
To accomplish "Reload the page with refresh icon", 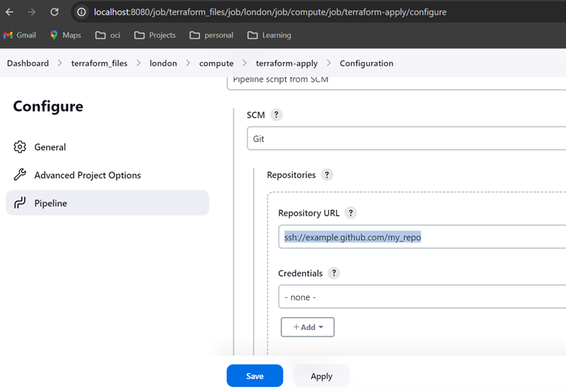I will click(x=55, y=12).
